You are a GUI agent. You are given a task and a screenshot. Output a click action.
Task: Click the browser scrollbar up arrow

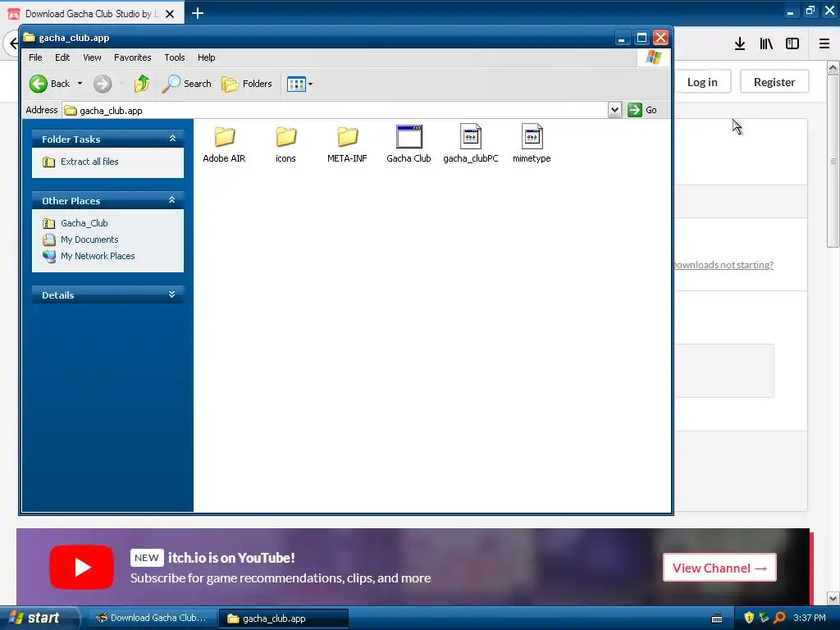point(833,67)
